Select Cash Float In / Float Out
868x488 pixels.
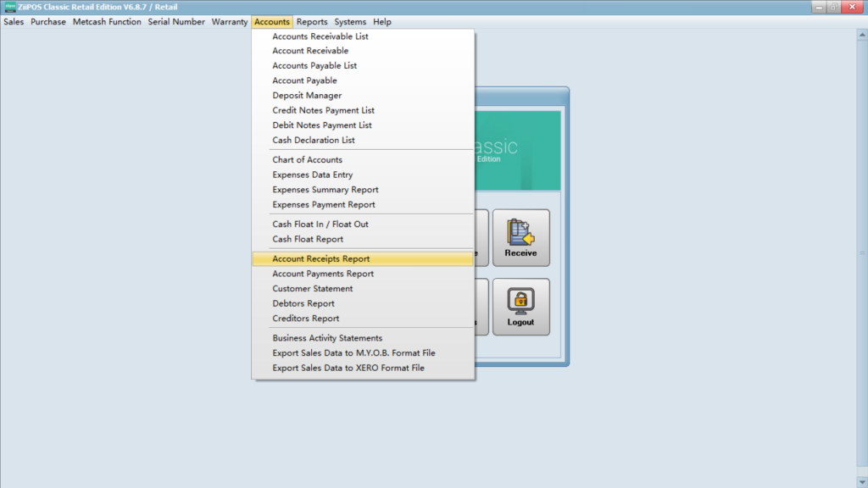pyautogui.click(x=363, y=224)
